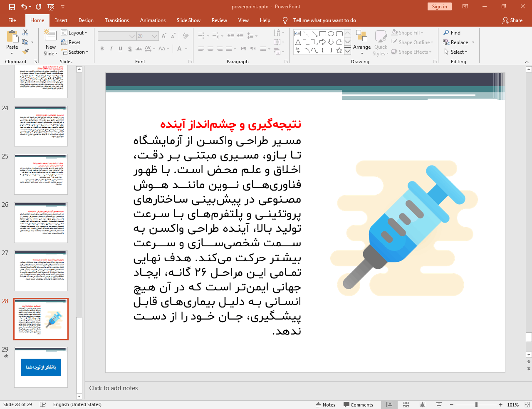
Task: Switch to Normal view
Action: coord(389,404)
